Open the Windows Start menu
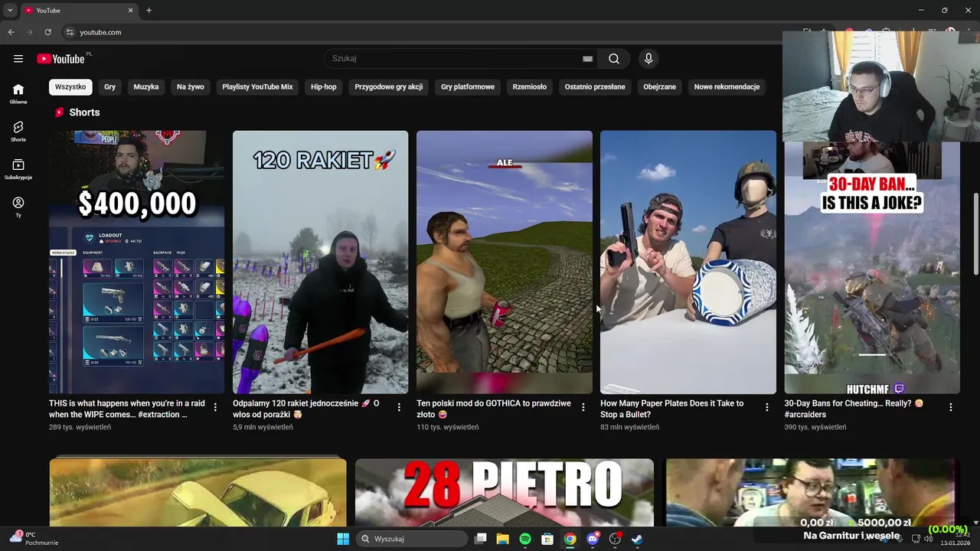The image size is (980, 551). coord(343,539)
